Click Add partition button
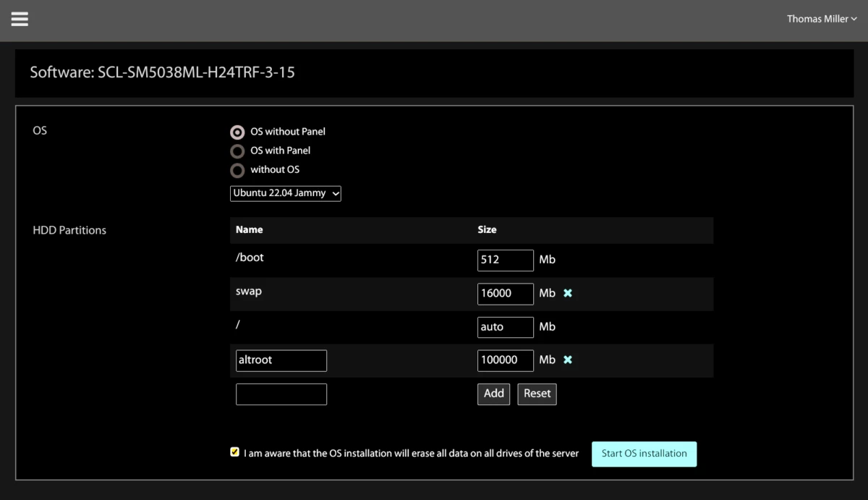 pyautogui.click(x=494, y=394)
